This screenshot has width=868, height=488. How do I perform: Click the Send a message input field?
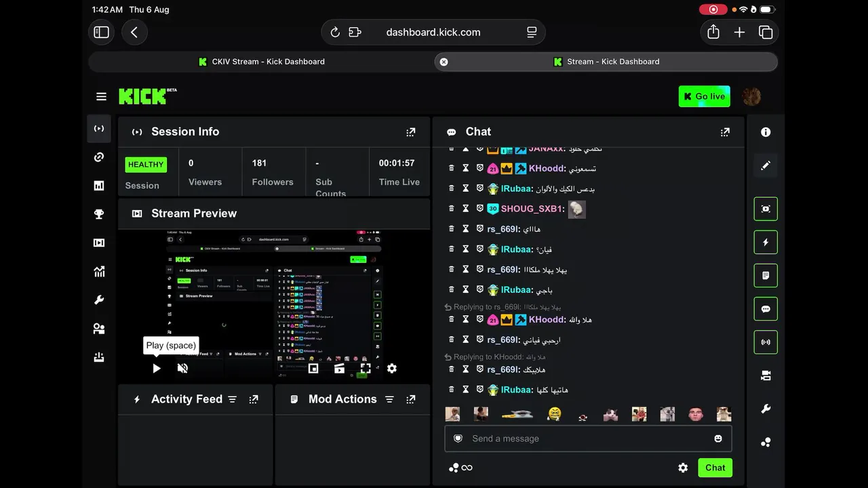(x=588, y=439)
